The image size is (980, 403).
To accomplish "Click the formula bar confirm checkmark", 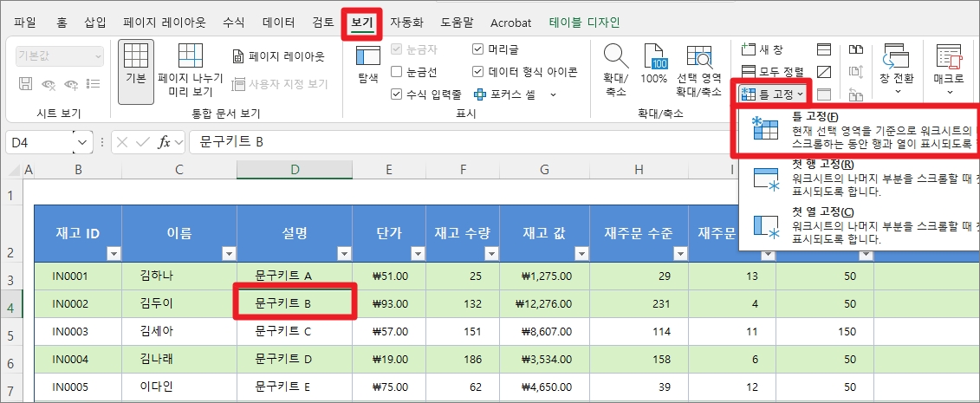I will [142, 142].
